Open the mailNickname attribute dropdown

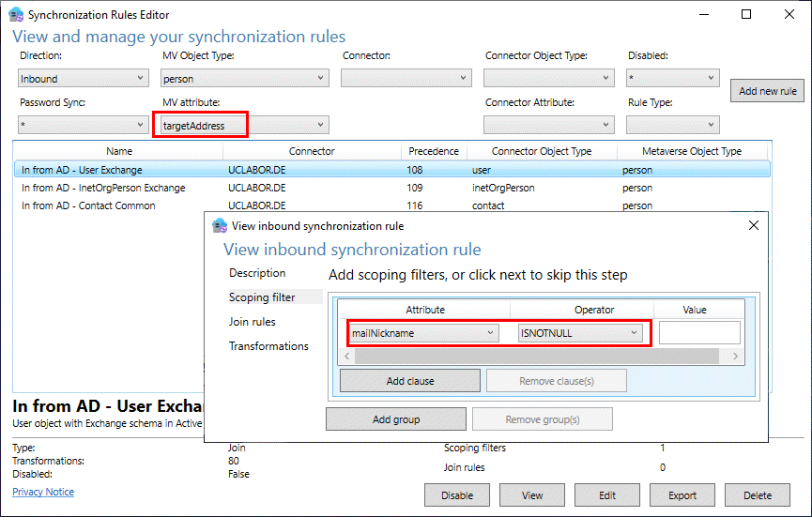423,333
